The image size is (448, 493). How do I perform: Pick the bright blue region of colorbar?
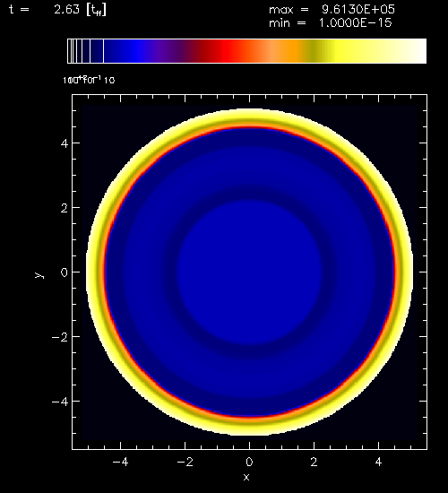137,51
